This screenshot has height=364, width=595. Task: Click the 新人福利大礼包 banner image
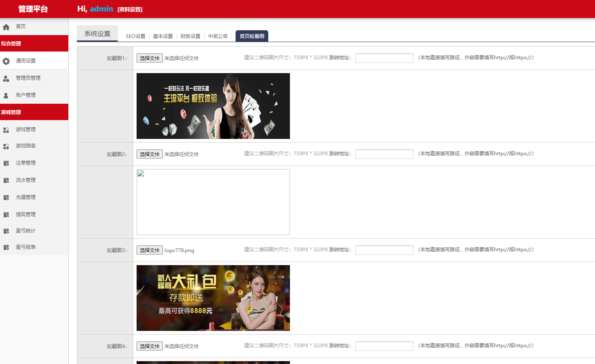pos(213,298)
